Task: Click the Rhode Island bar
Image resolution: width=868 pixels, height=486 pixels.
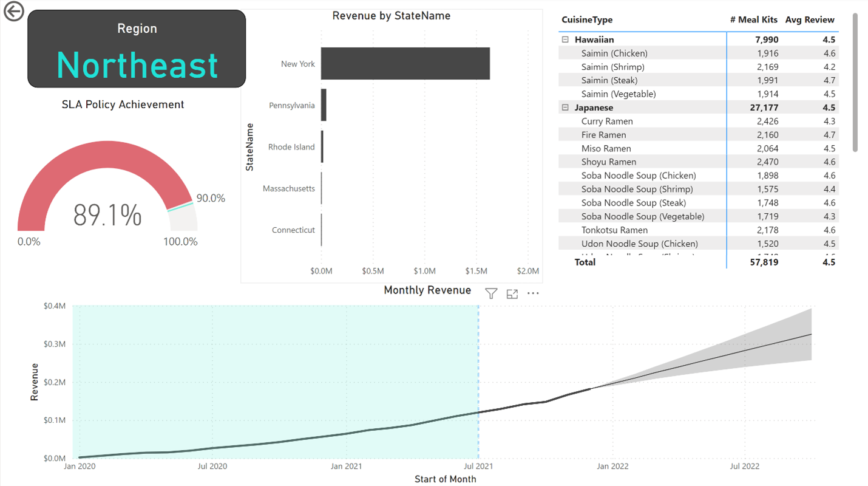Action: 322,147
